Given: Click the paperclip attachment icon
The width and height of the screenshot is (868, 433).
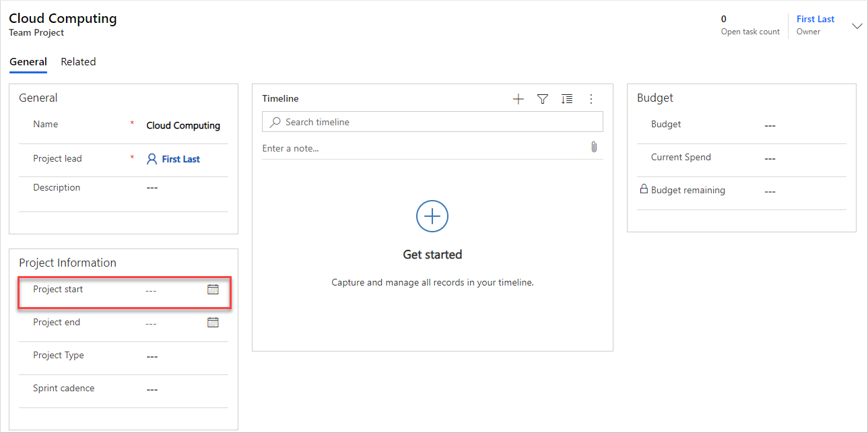Looking at the screenshot, I should pos(593,147).
